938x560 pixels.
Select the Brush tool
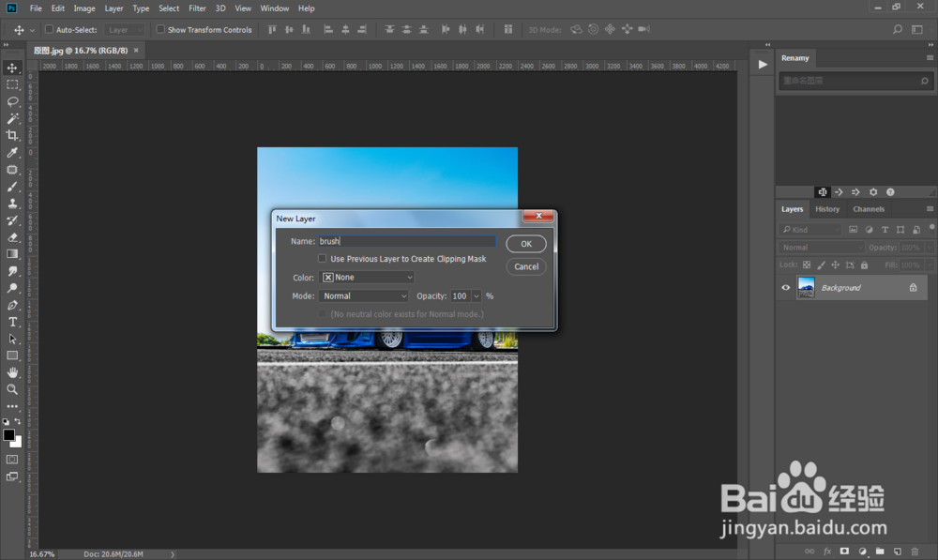click(x=12, y=187)
